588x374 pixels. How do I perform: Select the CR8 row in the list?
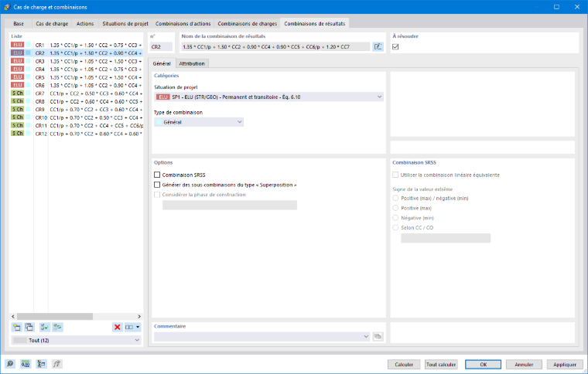click(x=76, y=101)
